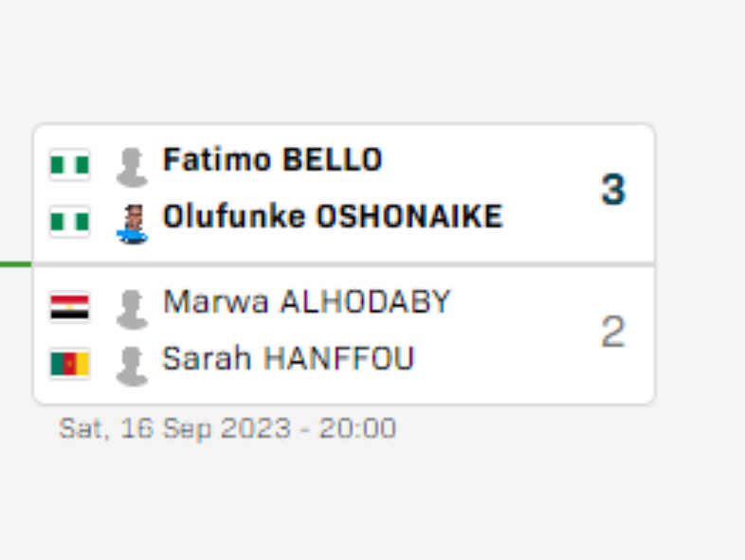Click the Cameroon flag beside Sarah HANFFOU
The image size is (745, 560).
(70, 364)
